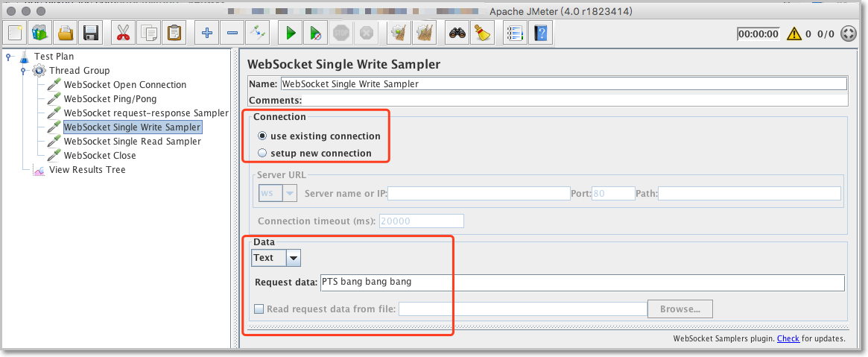The height and width of the screenshot is (357, 868).
Task: Select WebSocket Open Connection sampler
Action: (125, 85)
